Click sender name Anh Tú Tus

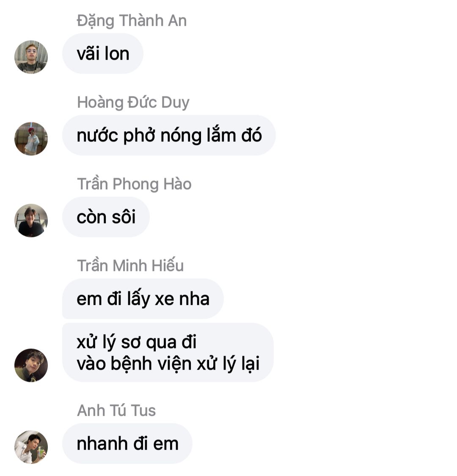(x=116, y=410)
